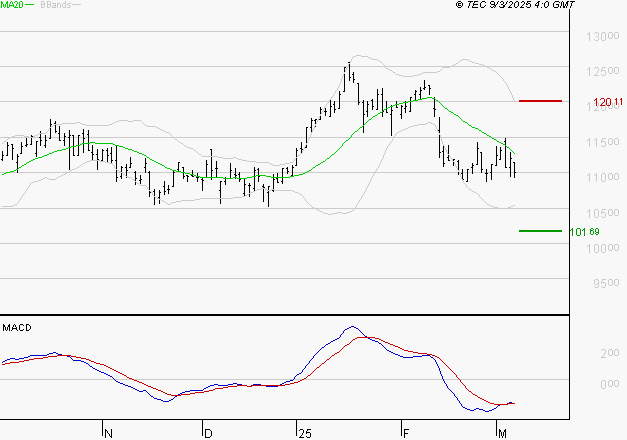Click the MA20 legend label
This screenshot has height=440, width=627.
12,5
